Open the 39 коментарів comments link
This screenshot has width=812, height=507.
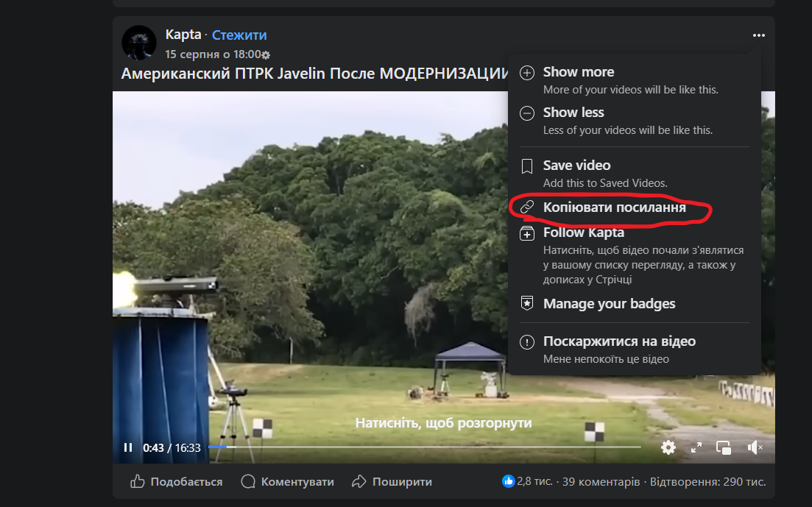coord(601,482)
